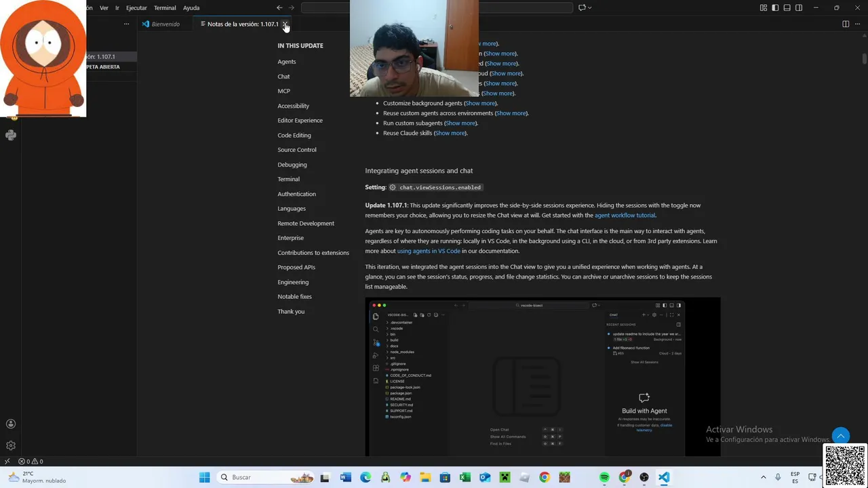Go to the Proposed APIs section
868x488 pixels.
click(296, 267)
